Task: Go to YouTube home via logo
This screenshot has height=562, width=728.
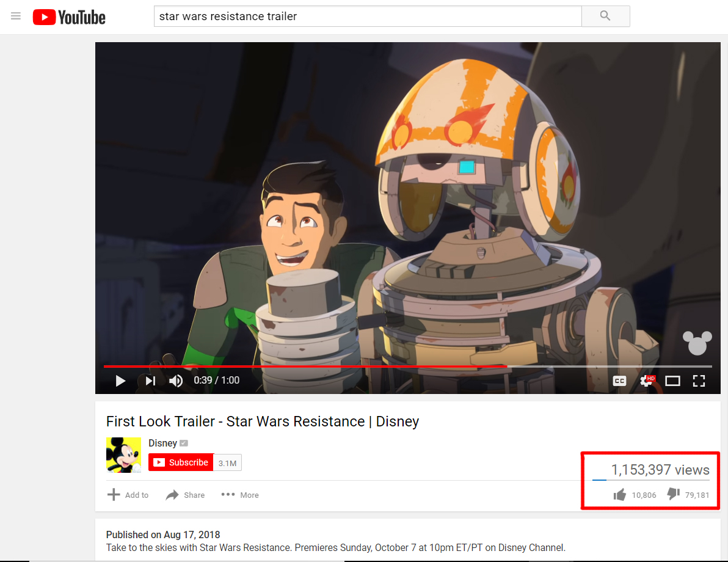Action: (69, 17)
